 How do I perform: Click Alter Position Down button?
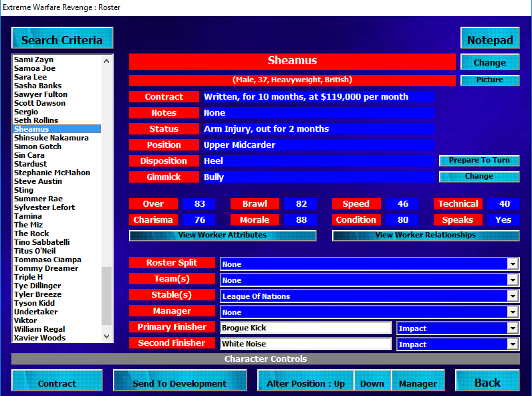tap(372, 383)
